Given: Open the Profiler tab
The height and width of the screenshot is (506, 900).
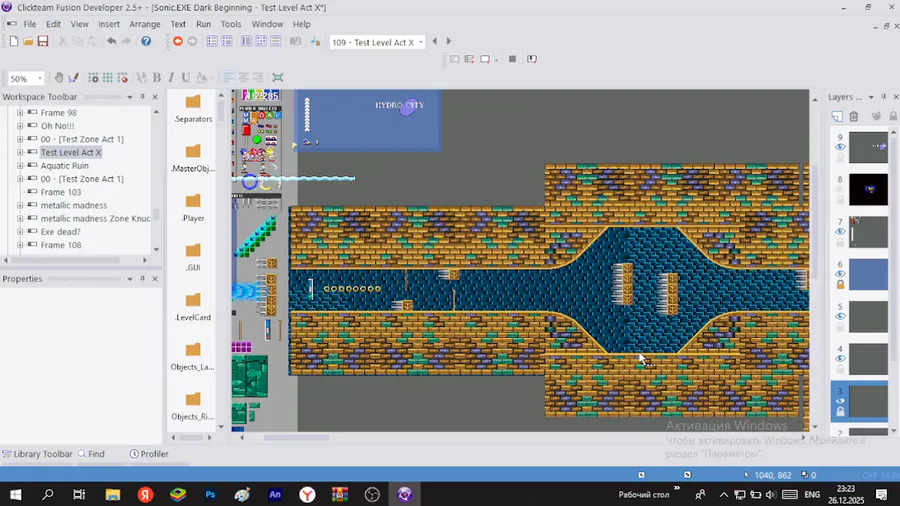Looking at the screenshot, I should click(149, 454).
